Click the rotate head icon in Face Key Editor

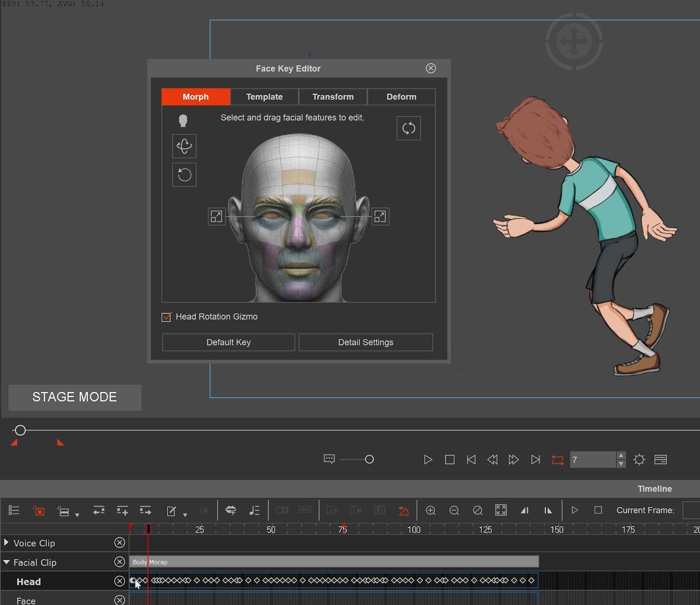(184, 146)
